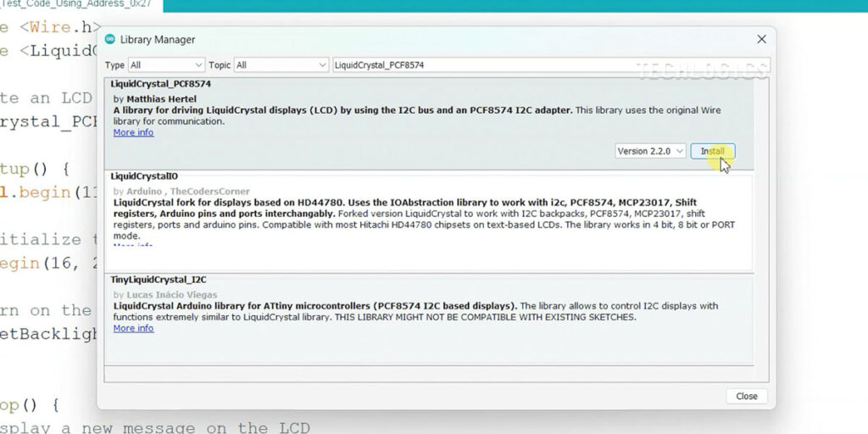
Task: Open the Type filter dropdown
Action: click(x=166, y=65)
